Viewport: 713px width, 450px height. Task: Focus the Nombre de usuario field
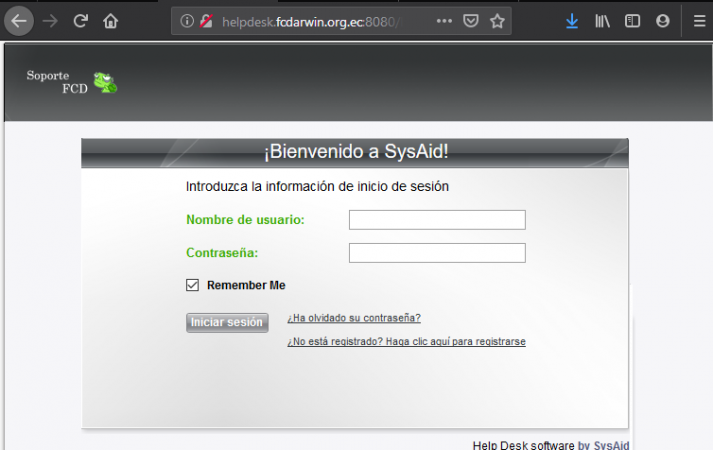(x=437, y=220)
